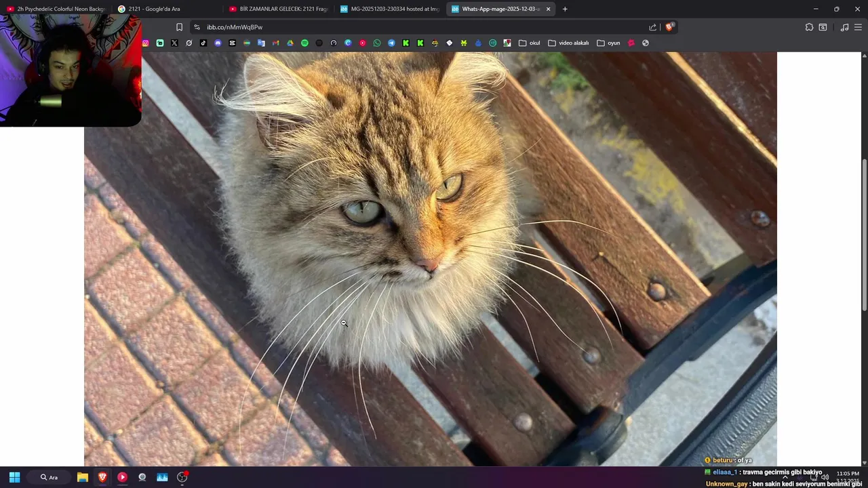This screenshot has width=868, height=488.
Task: Open File Explorer from taskbar
Action: (x=82, y=477)
